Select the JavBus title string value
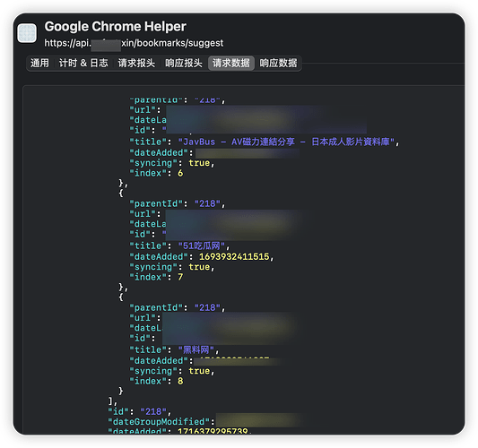 [x=287, y=142]
